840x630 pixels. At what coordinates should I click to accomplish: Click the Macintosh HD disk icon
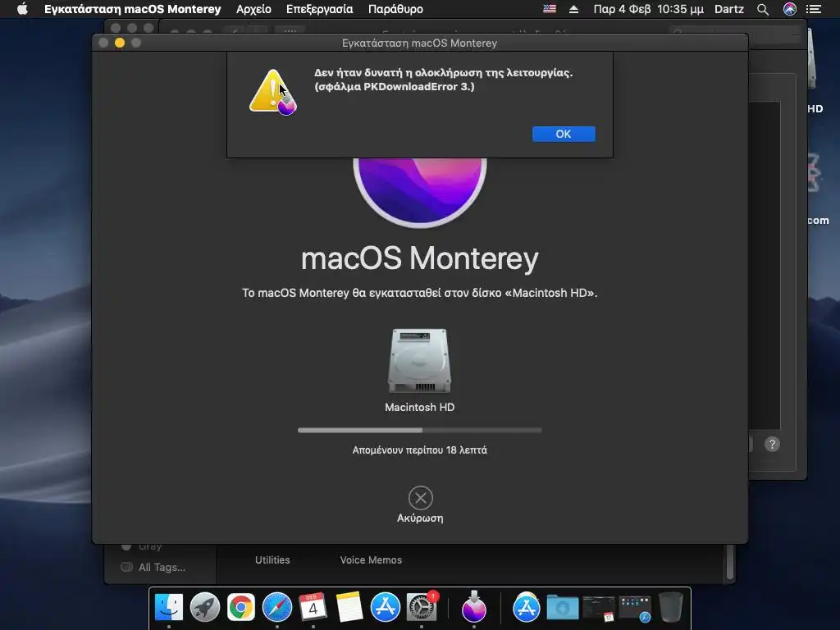pos(419,361)
